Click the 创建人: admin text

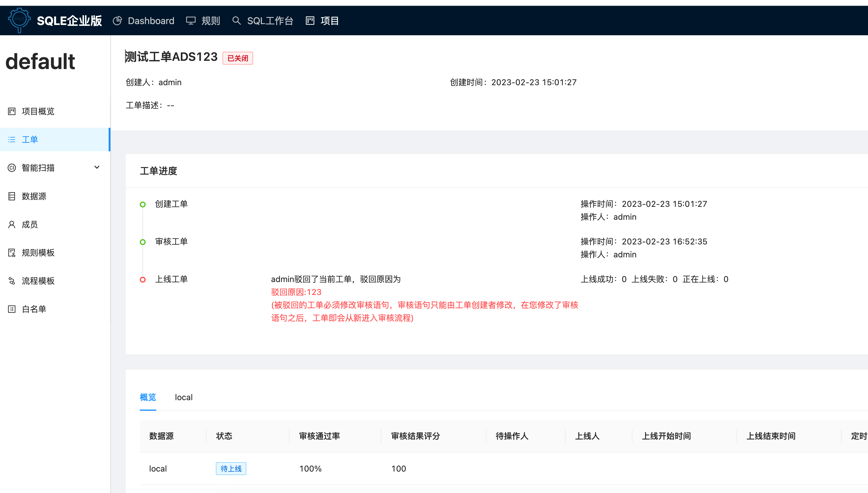pos(154,82)
